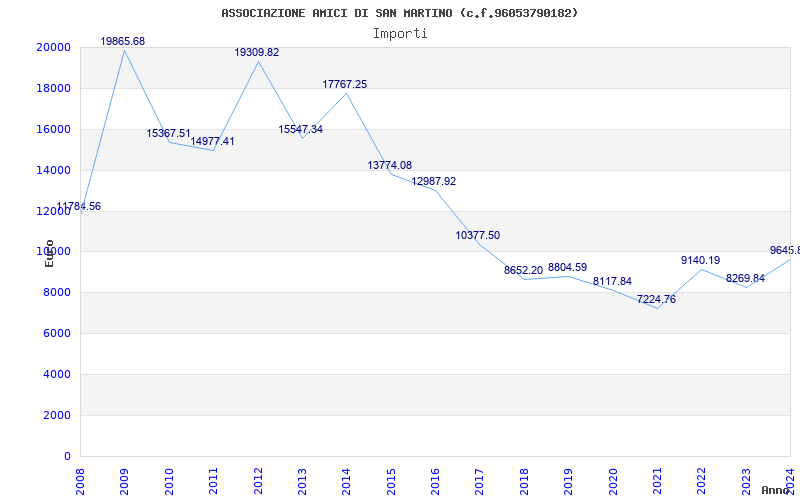Select the x-axis year 2018
Image resolution: width=800 pixels, height=500 pixels.
pyautogui.click(x=524, y=481)
